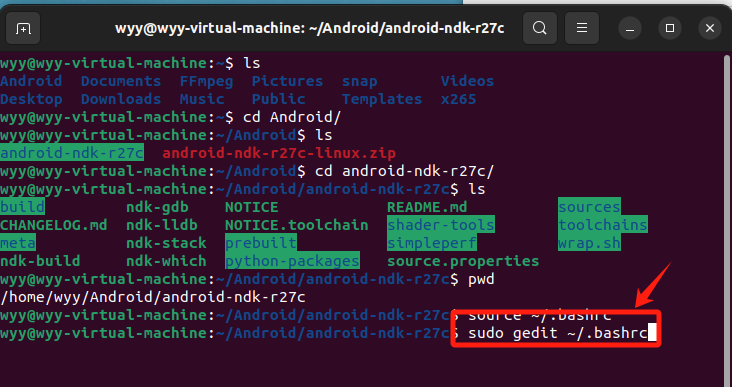Click the 'source.properties' file name

(463, 261)
